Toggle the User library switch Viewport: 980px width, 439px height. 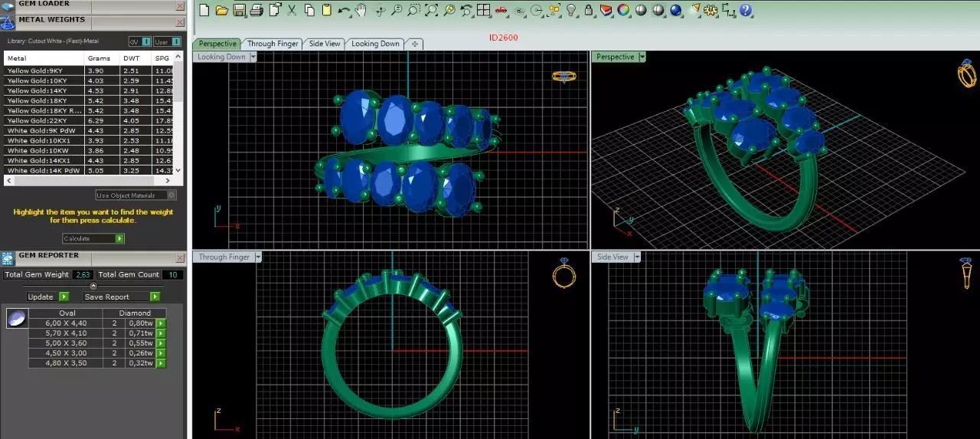coord(168,41)
